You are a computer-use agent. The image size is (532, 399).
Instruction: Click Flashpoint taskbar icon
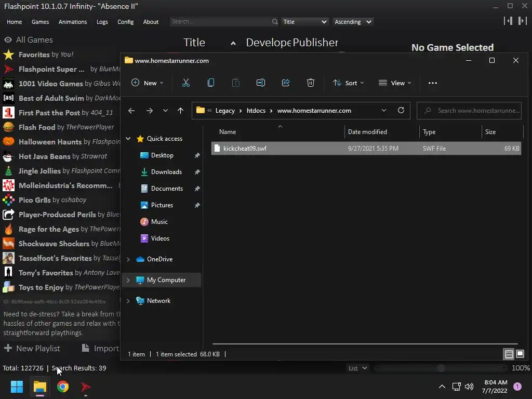pos(86,387)
